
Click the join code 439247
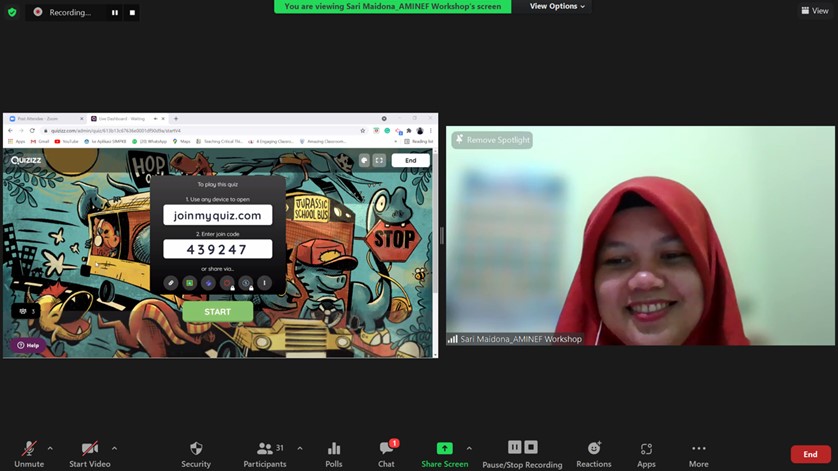[218, 249]
